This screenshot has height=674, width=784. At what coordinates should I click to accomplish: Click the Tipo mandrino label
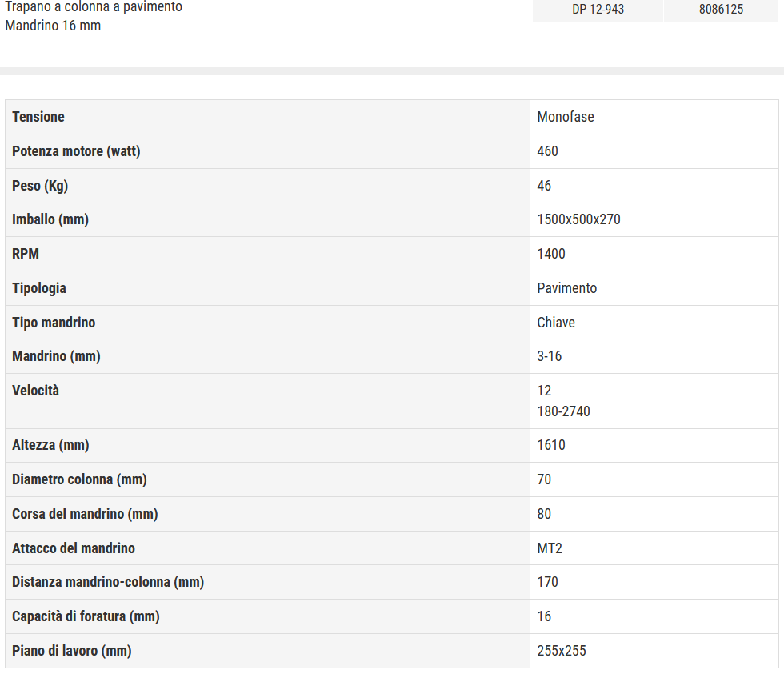click(54, 323)
